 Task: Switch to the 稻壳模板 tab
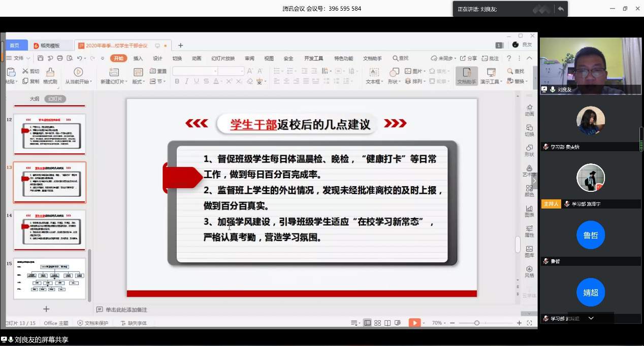pos(50,46)
